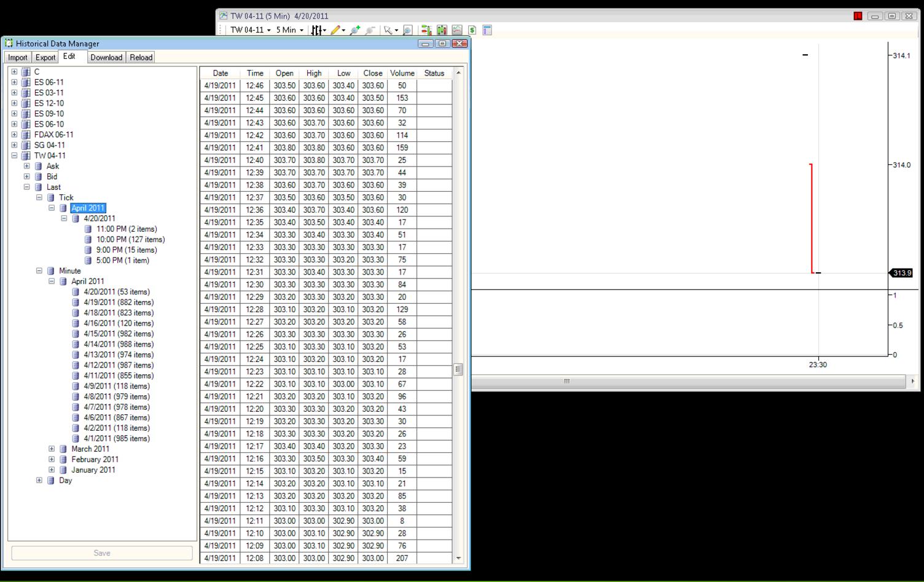This screenshot has width=924, height=582.
Task: Collapse the Last node
Action: (x=26, y=187)
